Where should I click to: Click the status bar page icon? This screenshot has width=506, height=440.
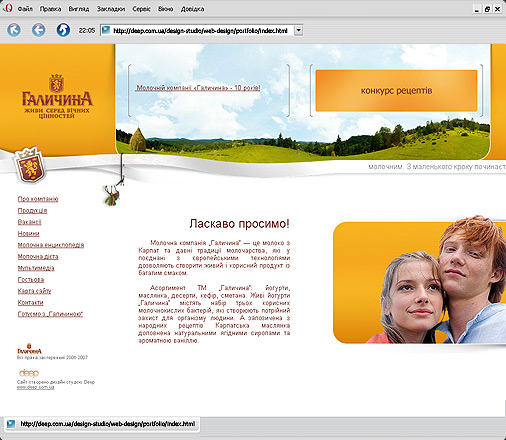[11, 424]
